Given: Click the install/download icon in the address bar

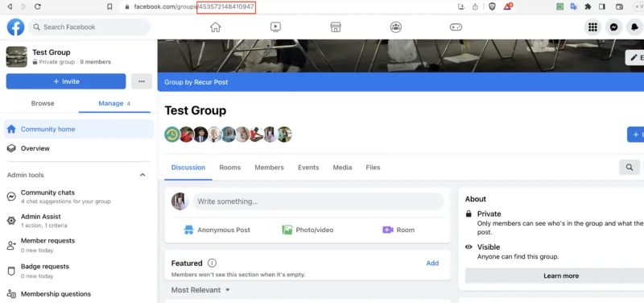Looking at the screenshot, I should click(x=460, y=6).
